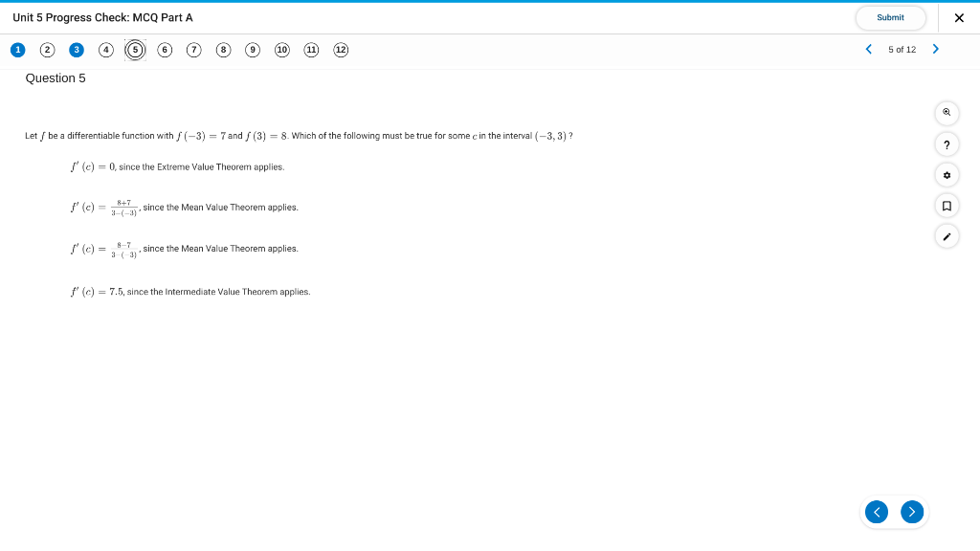
Task: Revisit answered question 3
Action: pos(76,50)
